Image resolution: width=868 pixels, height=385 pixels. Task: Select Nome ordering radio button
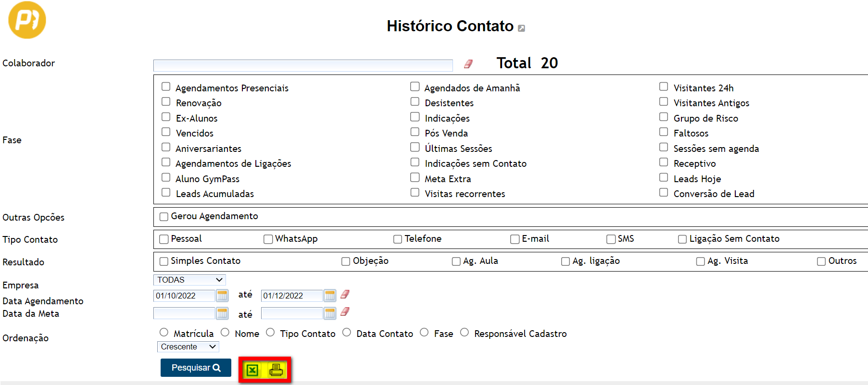(225, 333)
